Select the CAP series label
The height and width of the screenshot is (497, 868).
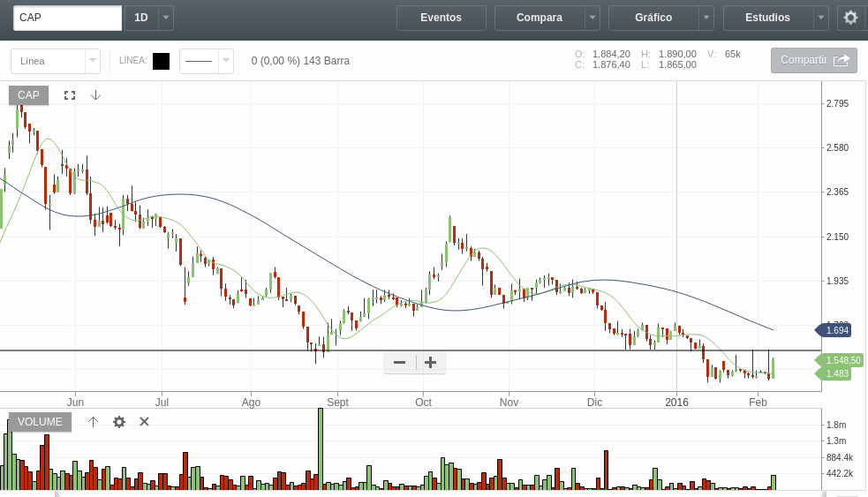28,95
